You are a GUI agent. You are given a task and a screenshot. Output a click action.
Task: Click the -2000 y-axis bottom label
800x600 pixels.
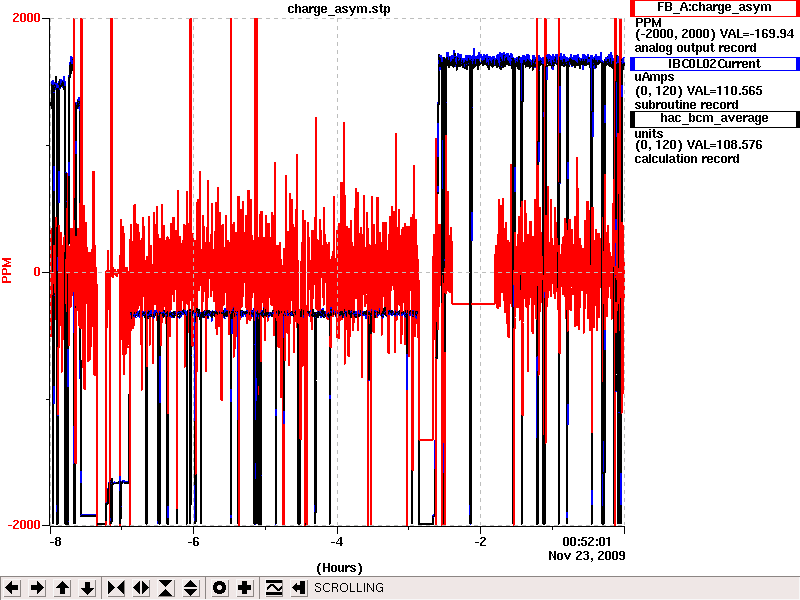coord(23,526)
